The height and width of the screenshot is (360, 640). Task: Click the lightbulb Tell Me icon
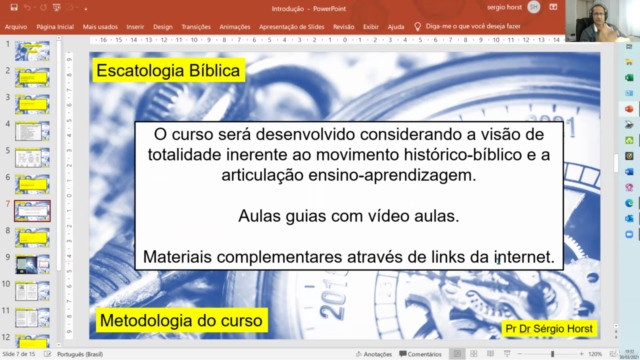tap(418, 27)
